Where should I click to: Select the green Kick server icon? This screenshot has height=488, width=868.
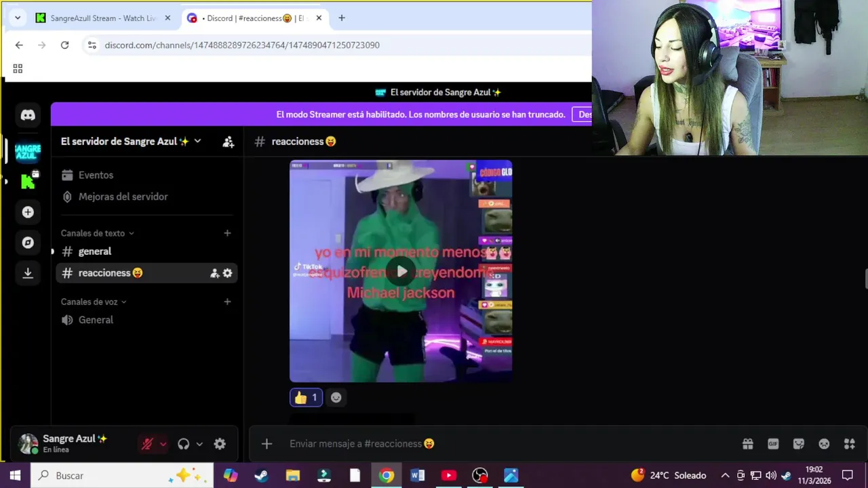tap(28, 181)
